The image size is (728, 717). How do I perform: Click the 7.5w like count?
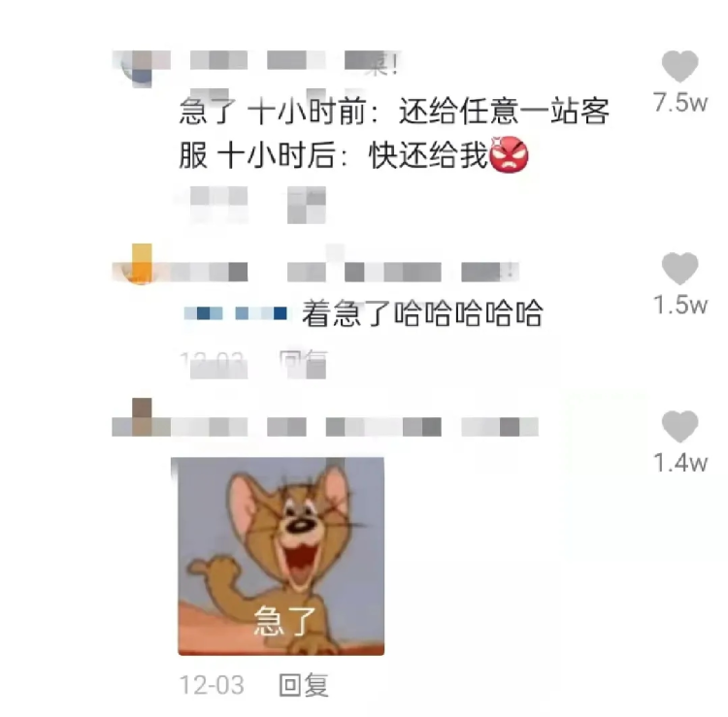(x=680, y=103)
